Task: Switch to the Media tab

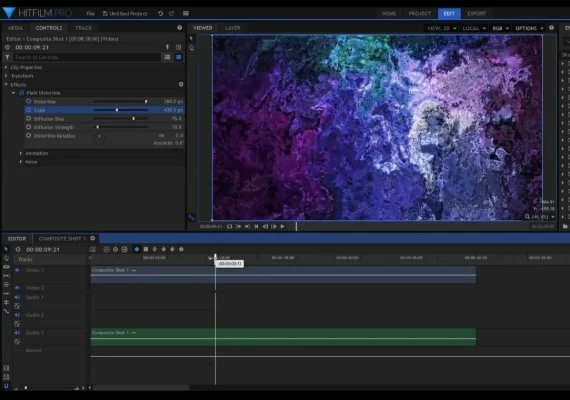Action: (x=15, y=28)
